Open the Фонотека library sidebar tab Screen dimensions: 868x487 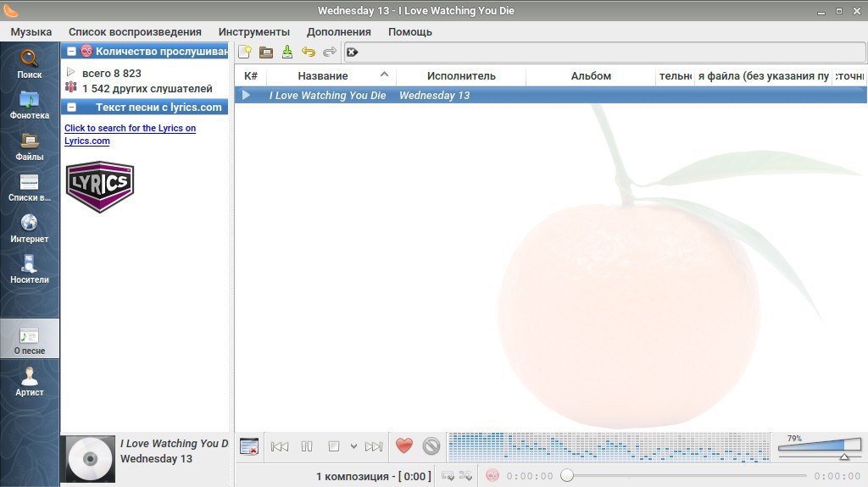tap(30, 105)
